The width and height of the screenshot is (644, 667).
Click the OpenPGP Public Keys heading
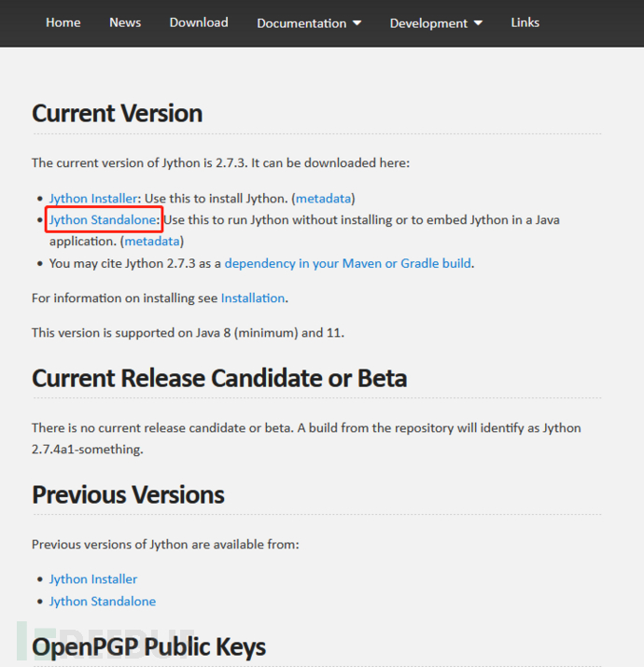[x=149, y=647]
